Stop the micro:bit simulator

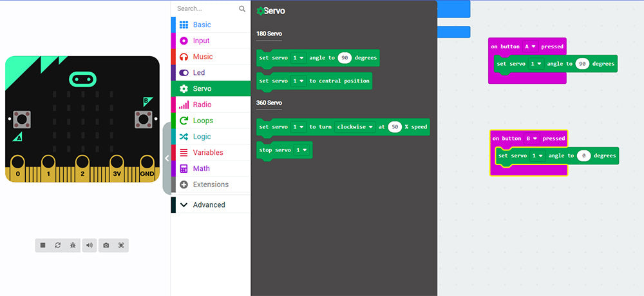pos(43,245)
